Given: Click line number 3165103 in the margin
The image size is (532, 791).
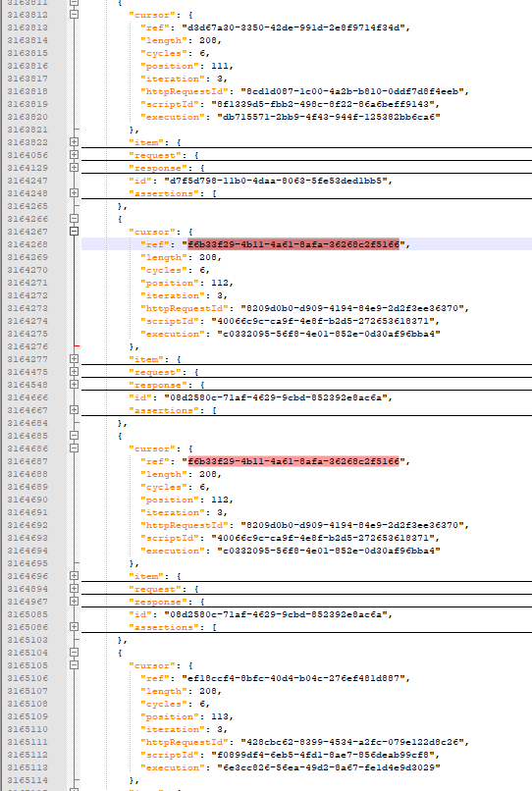Looking at the screenshot, I should [27, 640].
